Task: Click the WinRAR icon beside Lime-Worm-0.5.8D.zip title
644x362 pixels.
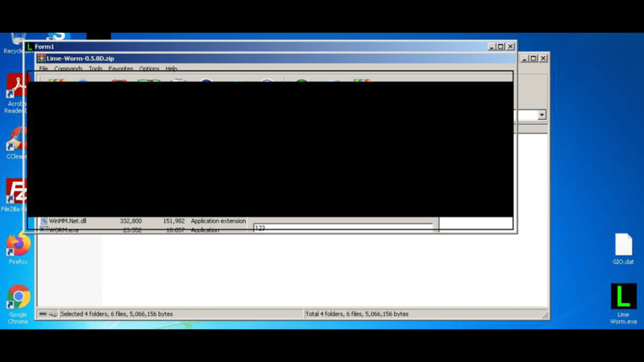Action: (42, 58)
